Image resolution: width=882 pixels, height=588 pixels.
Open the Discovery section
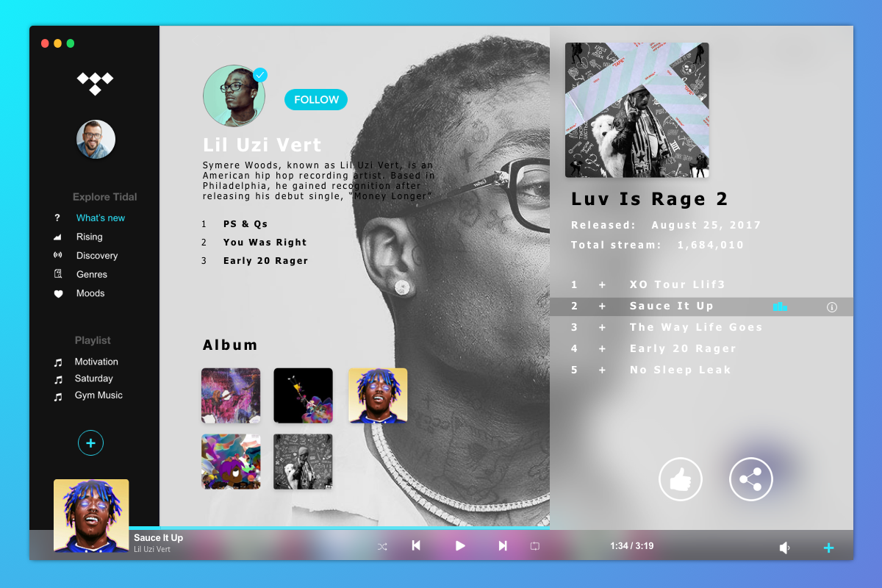97,256
